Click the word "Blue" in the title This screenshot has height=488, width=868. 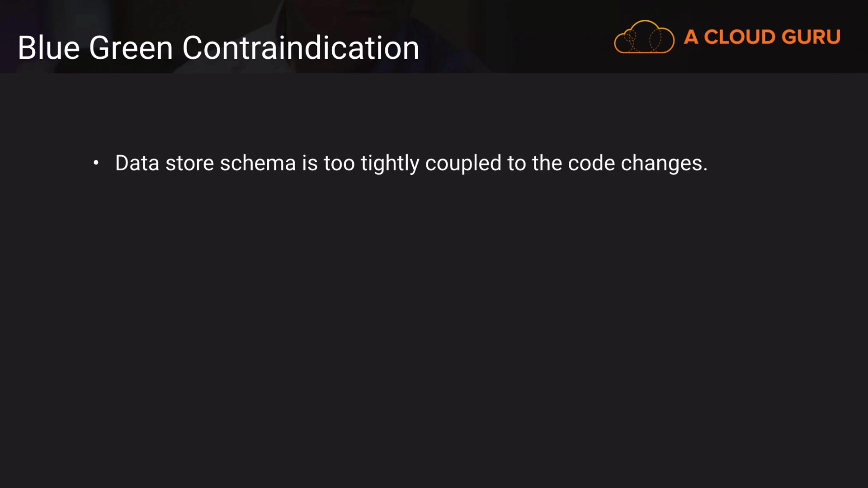click(x=49, y=48)
